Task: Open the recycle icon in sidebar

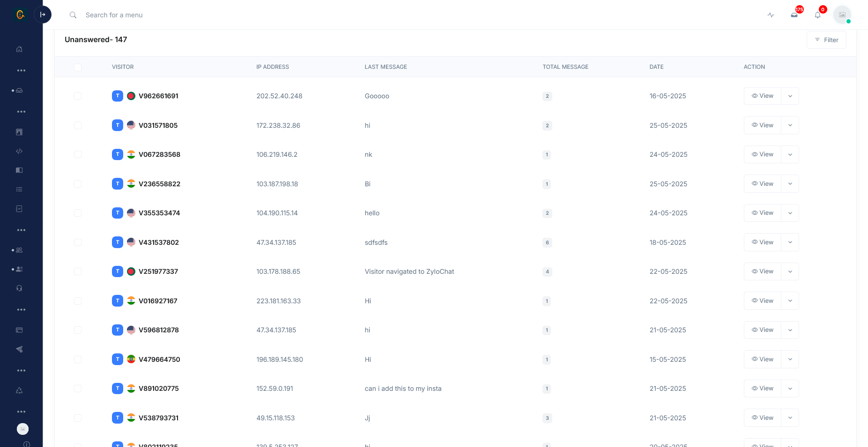Action: (x=19, y=390)
